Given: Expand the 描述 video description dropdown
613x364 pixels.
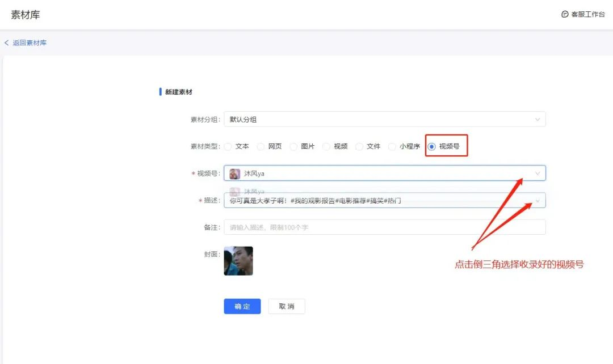Looking at the screenshot, I should [x=537, y=201].
